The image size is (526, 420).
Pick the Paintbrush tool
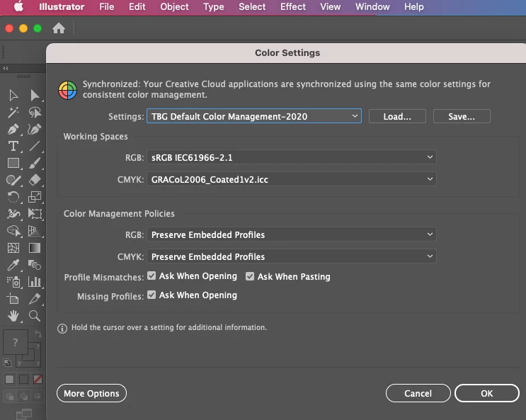[35, 163]
